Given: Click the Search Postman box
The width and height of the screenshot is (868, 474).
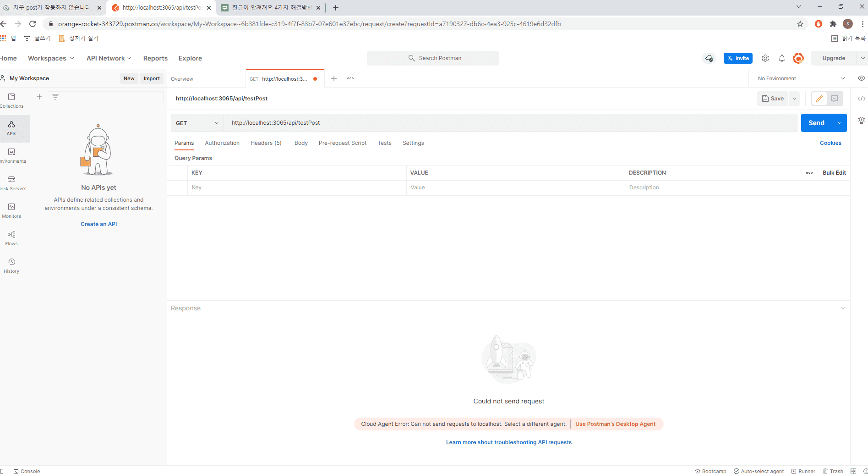Looking at the screenshot, I should 433,58.
